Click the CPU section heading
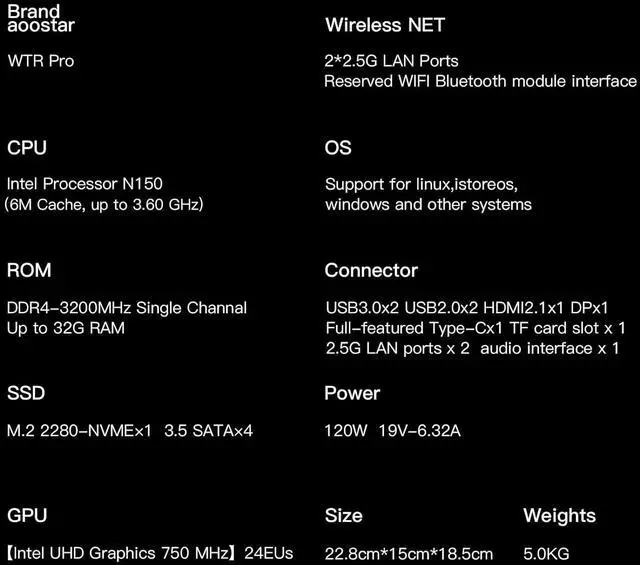The height and width of the screenshot is (565, 640). [x=27, y=148]
